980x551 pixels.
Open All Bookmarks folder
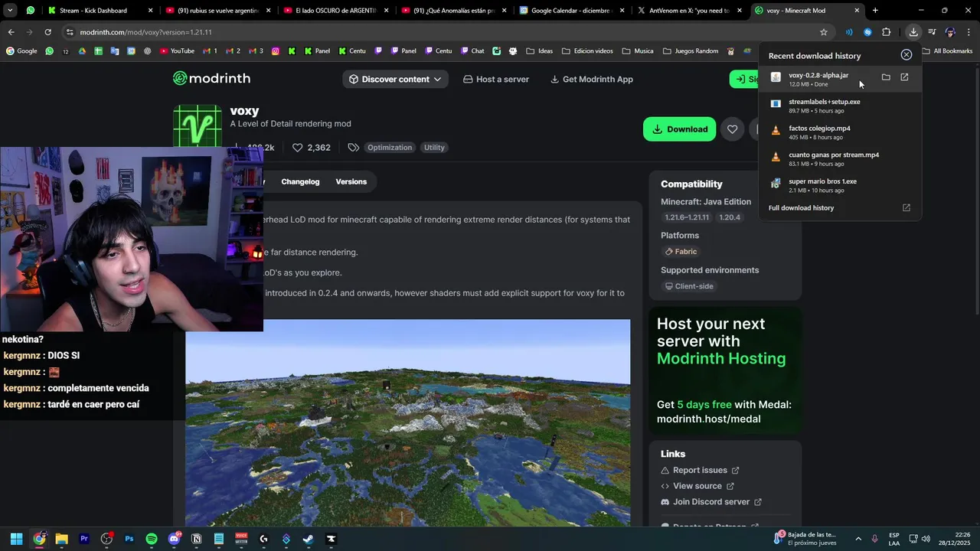[x=947, y=51]
